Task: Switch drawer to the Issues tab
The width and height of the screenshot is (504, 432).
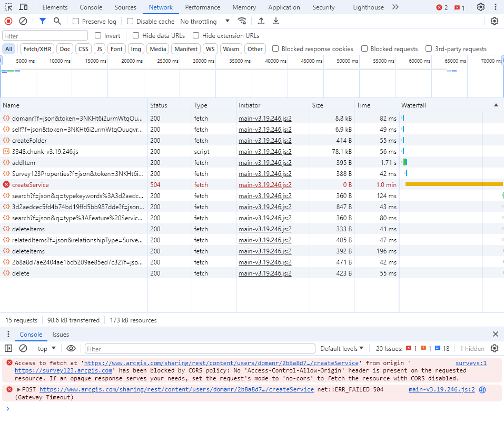Action: (61, 335)
